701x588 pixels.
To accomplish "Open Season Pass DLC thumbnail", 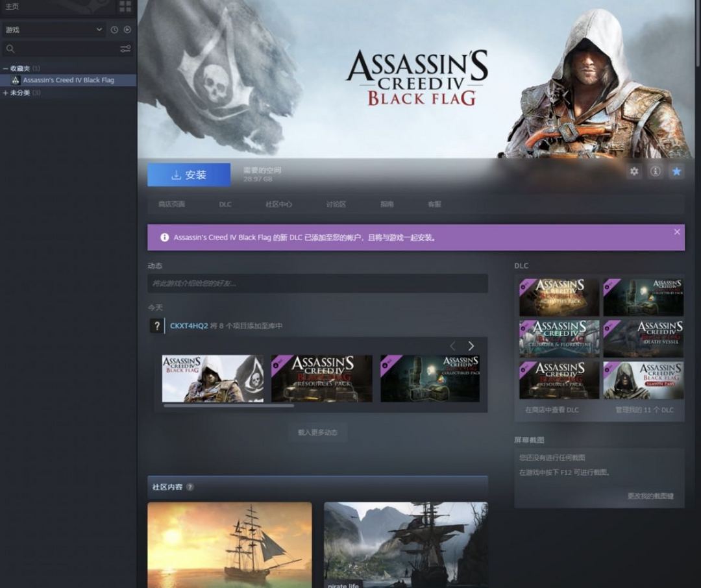I will [643, 380].
